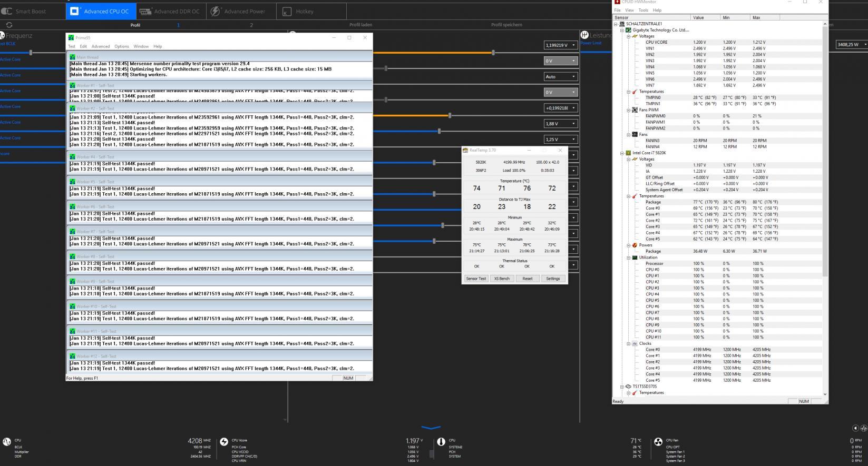Open the Auto voltage dropdown

561,77
